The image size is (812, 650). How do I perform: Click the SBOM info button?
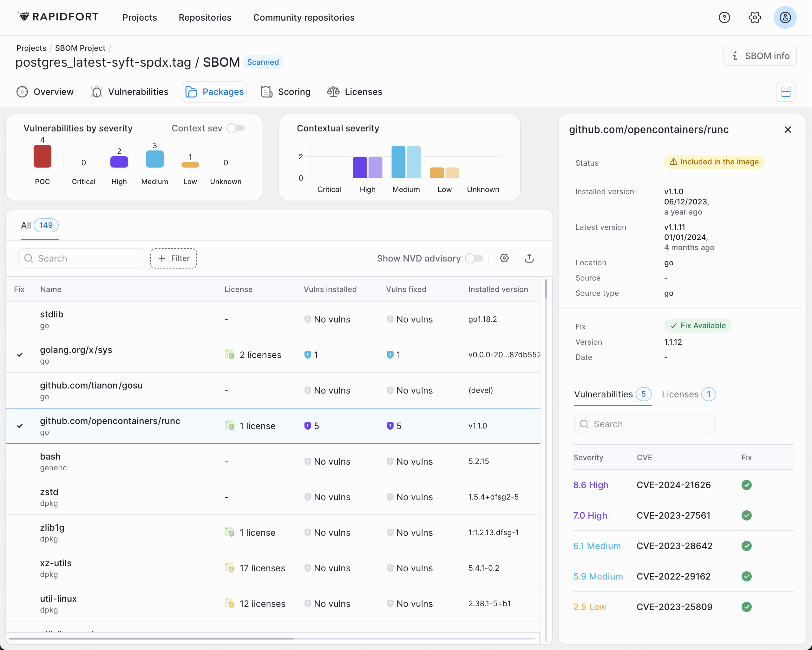pos(759,56)
